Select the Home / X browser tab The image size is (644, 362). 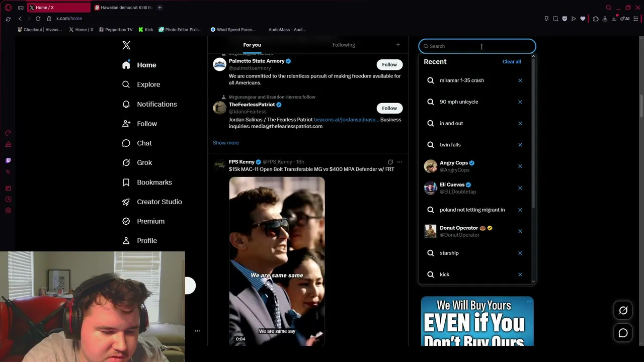point(58,8)
